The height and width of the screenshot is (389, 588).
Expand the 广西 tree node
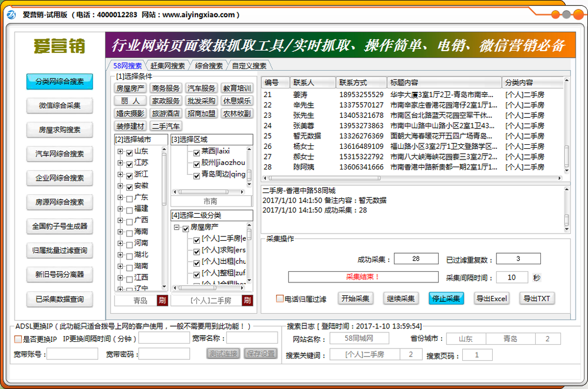(x=120, y=221)
